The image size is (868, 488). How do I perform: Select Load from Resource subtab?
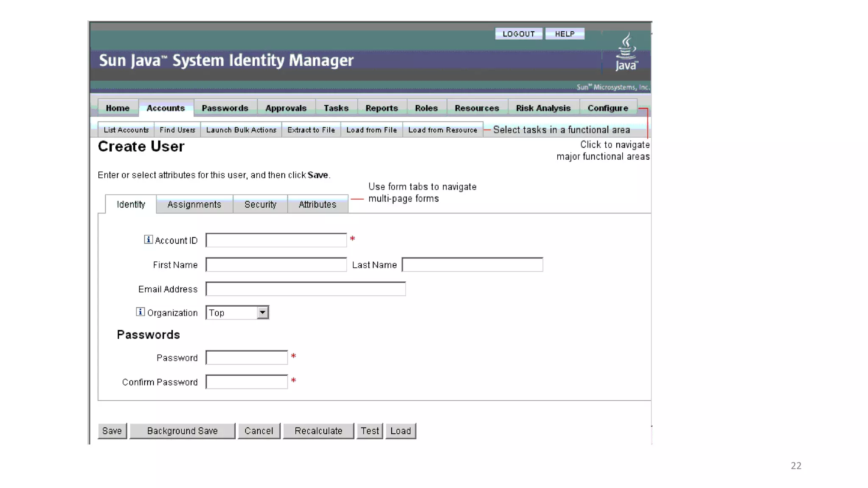tap(442, 130)
